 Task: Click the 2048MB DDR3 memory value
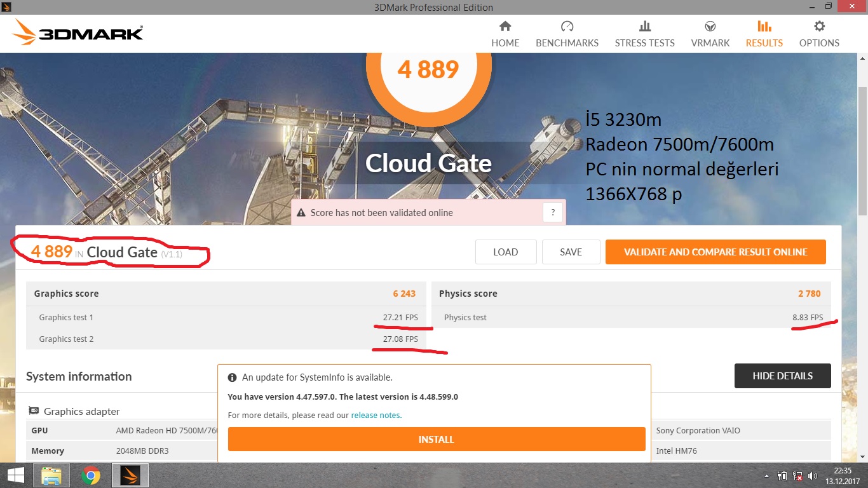[x=142, y=451]
